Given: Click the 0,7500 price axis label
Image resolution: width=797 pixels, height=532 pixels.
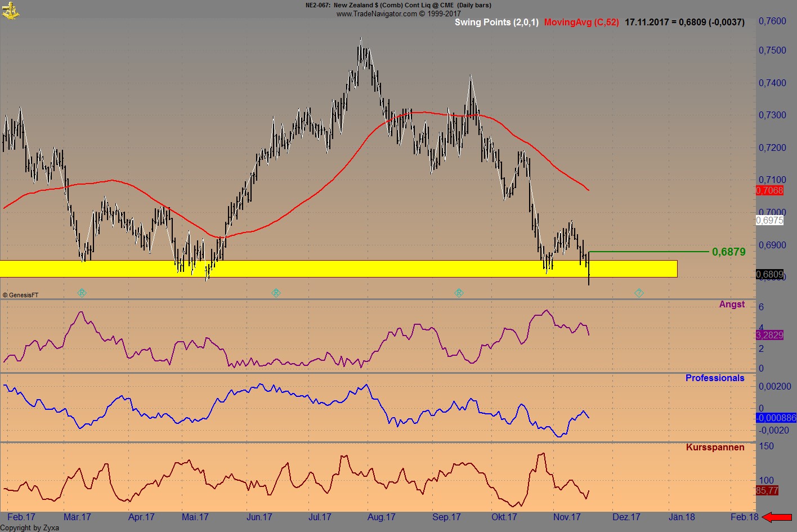Looking at the screenshot, I should coord(772,50).
